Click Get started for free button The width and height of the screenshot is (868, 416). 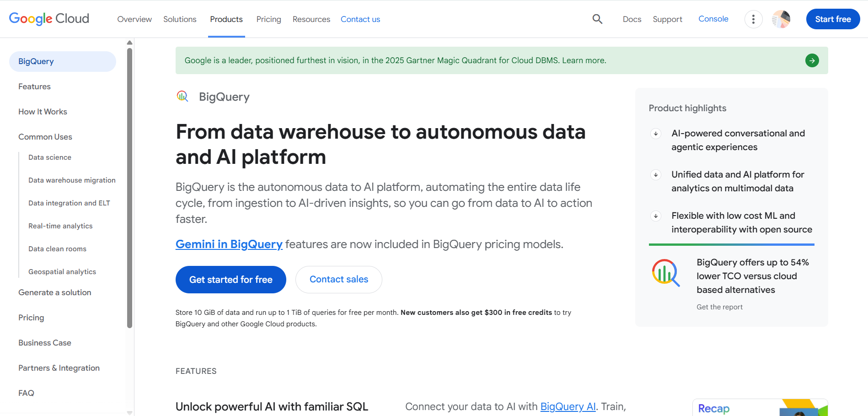pos(231,280)
